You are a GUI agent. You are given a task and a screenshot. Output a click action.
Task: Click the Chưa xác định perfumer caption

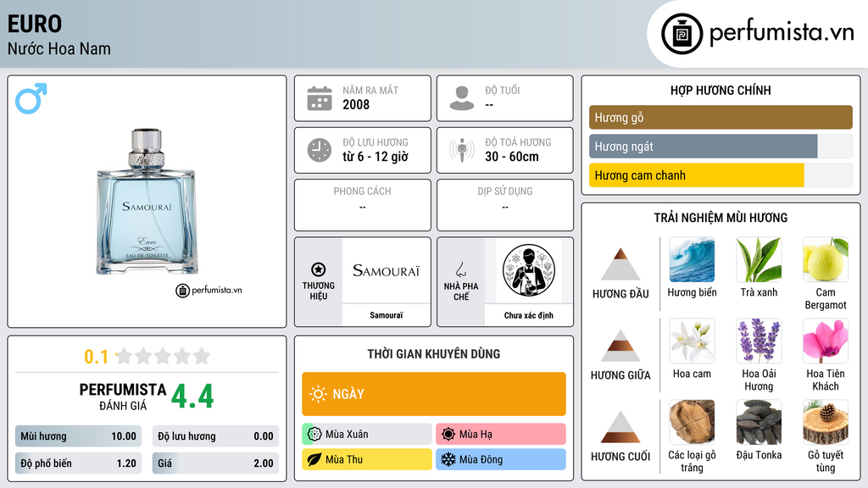529,315
